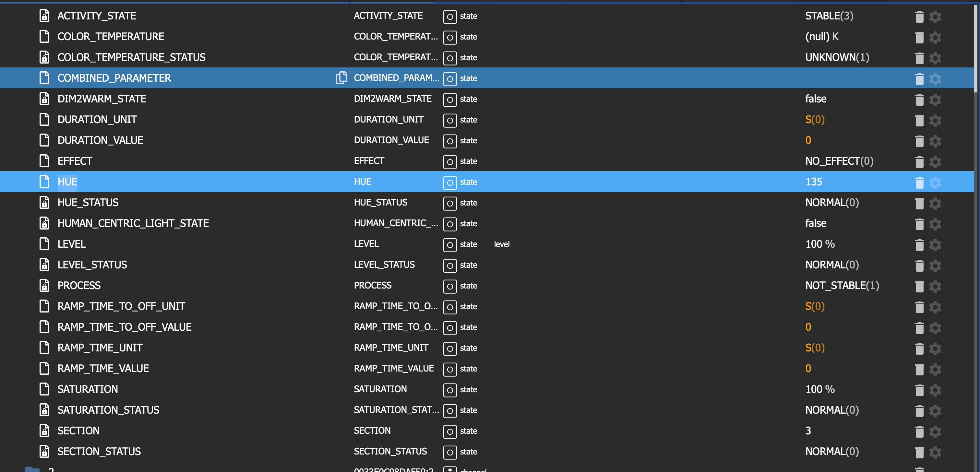980x472 pixels.
Task: Expand folder 2 at the bottom of tree
Action: tap(32, 469)
